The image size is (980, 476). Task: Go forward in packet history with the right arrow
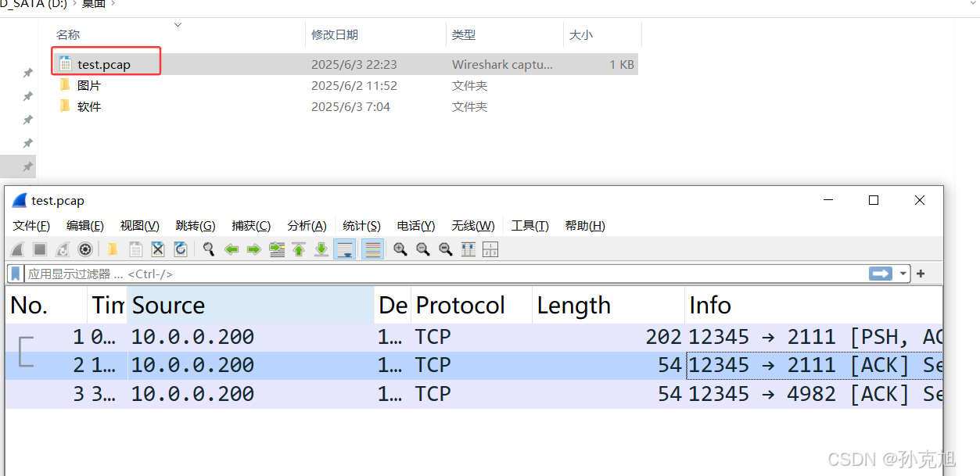[x=253, y=249]
